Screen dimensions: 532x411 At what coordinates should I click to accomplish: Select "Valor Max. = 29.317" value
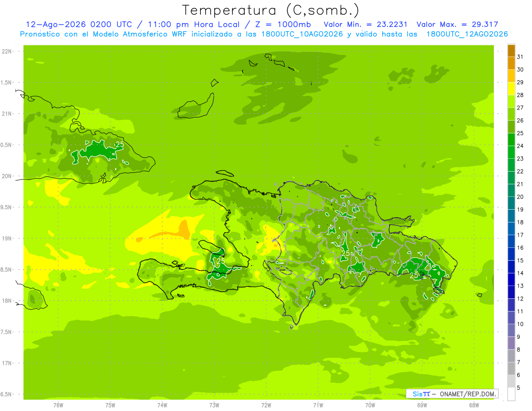(x=458, y=25)
